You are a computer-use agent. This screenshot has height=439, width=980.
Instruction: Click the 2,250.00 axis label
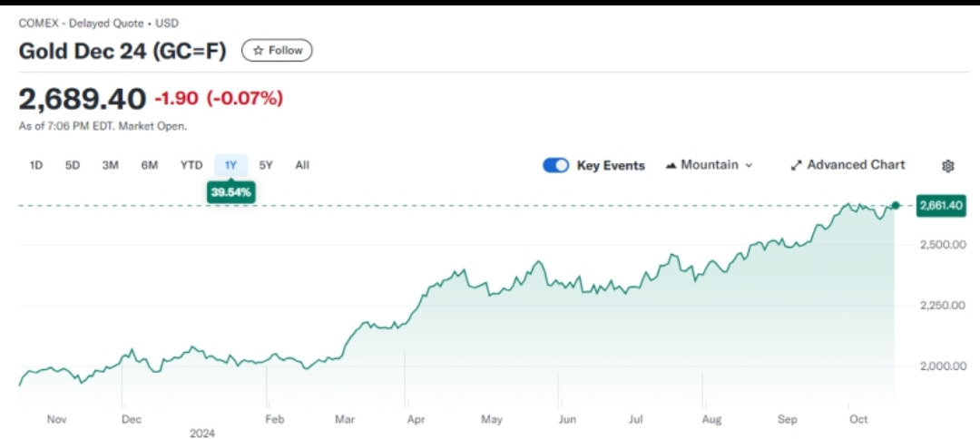tap(943, 305)
